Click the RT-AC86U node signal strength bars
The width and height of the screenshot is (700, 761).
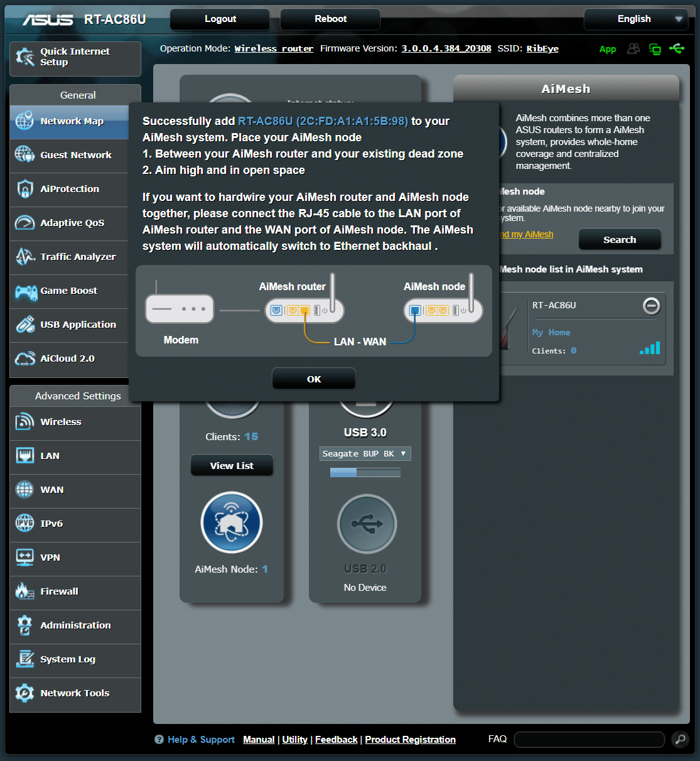click(650, 348)
